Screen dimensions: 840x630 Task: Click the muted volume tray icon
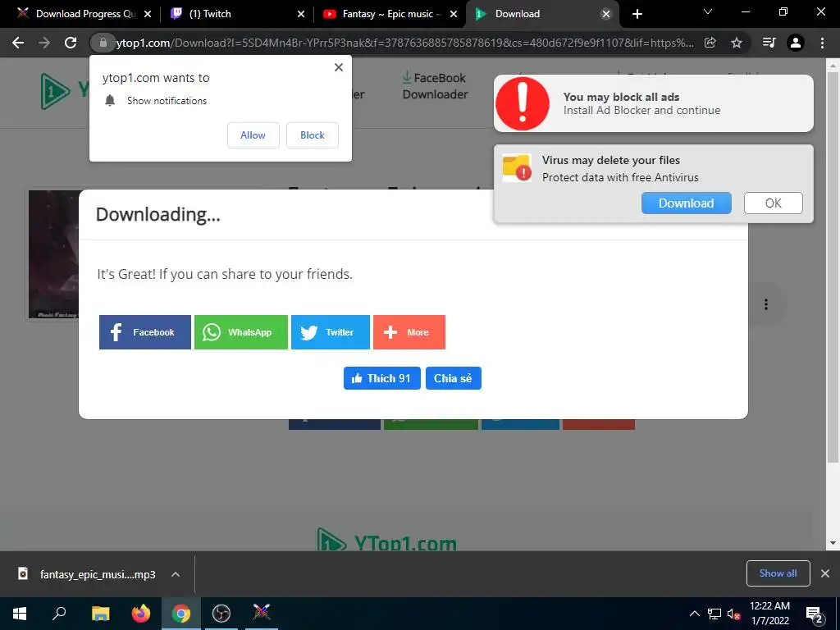733,614
